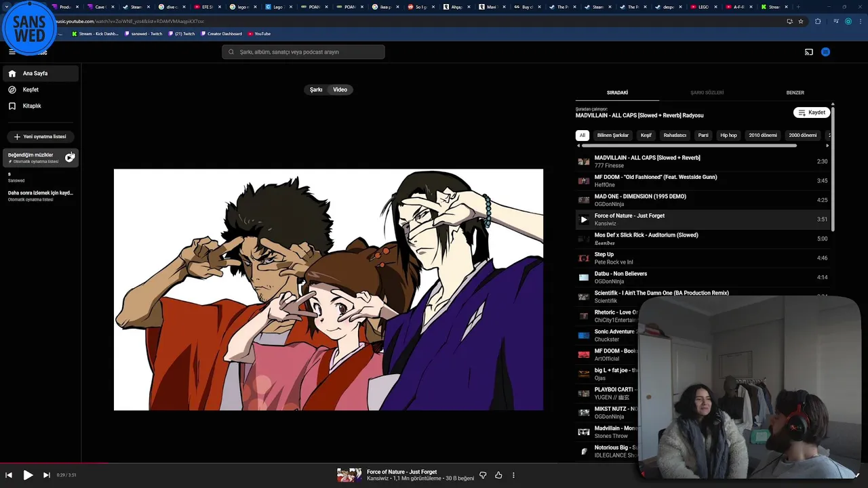Open the sanswed - Twitch bookmark
The image size is (868, 488).
pyautogui.click(x=143, y=33)
